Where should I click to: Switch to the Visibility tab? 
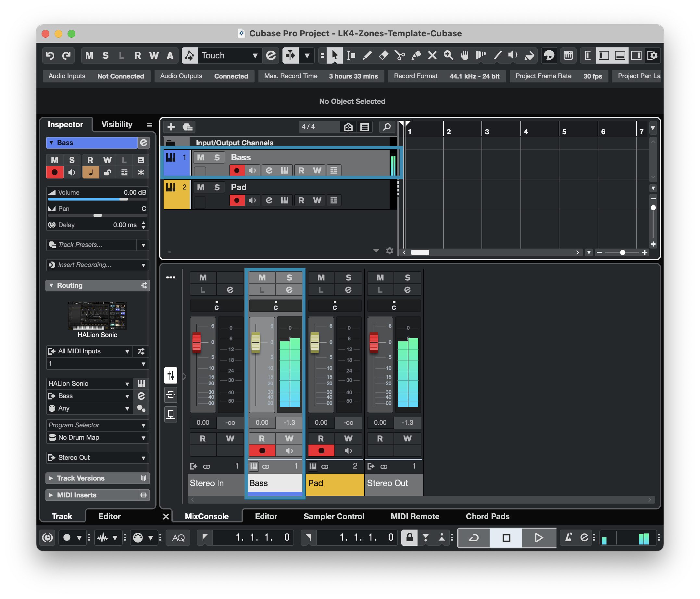[x=117, y=125]
